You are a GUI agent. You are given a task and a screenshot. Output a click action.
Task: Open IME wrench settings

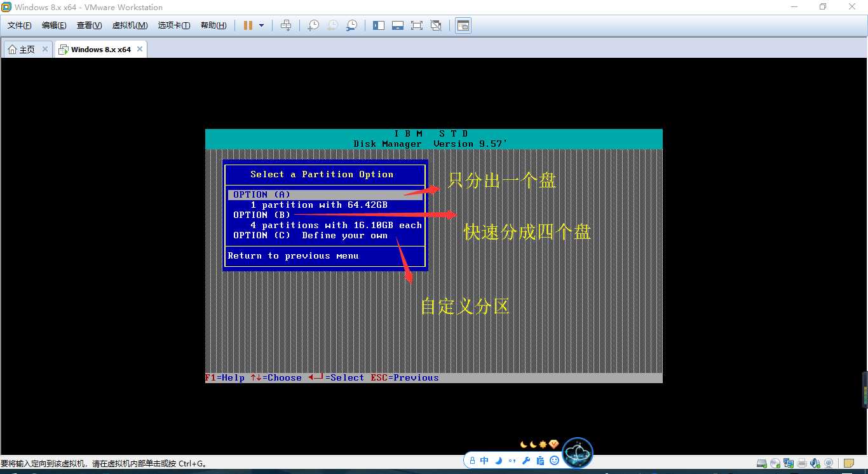[x=526, y=461]
